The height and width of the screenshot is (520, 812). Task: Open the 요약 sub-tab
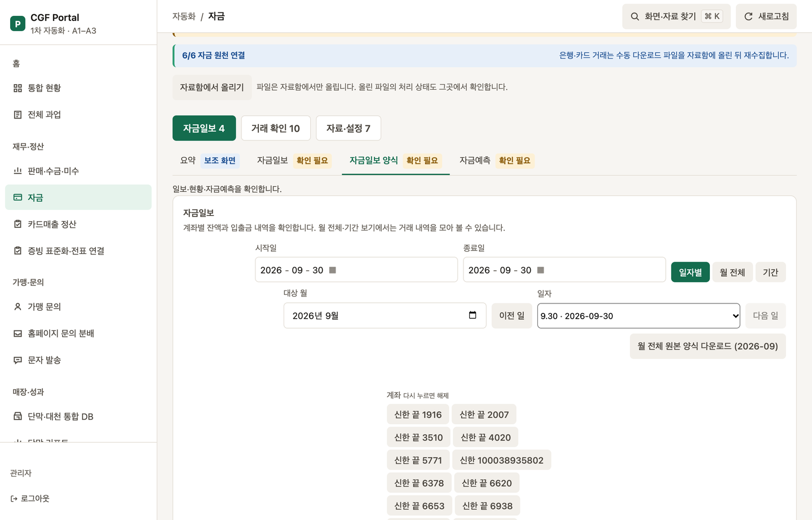[210, 160]
